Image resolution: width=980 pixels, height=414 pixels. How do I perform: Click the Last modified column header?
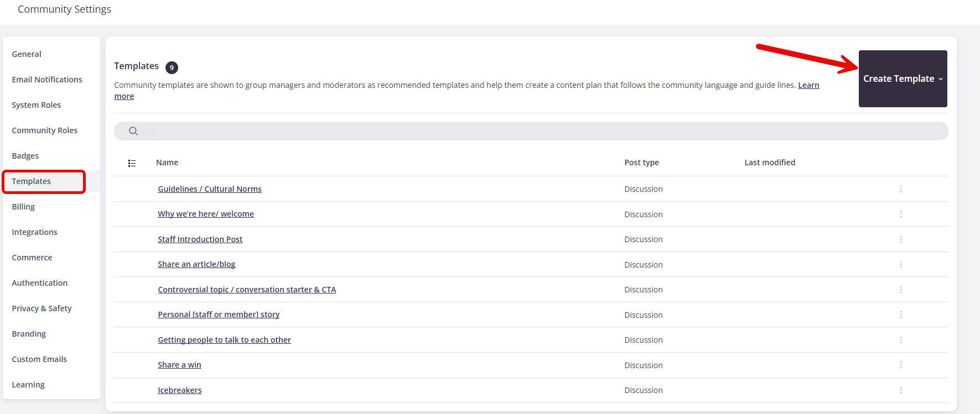[770, 163]
